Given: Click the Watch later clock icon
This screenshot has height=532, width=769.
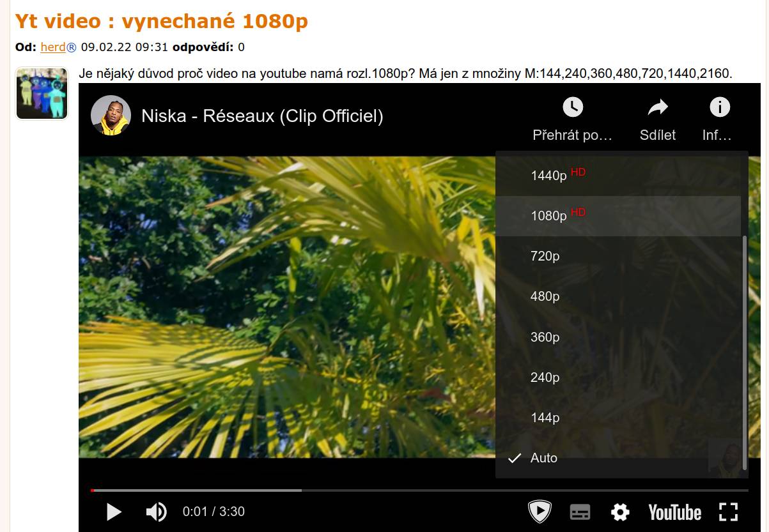Looking at the screenshot, I should click(573, 107).
